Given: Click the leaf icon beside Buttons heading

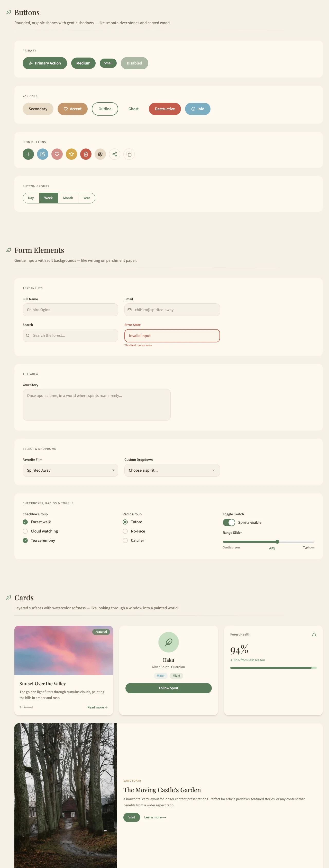Looking at the screenshot, I should [x=9, y=13].
